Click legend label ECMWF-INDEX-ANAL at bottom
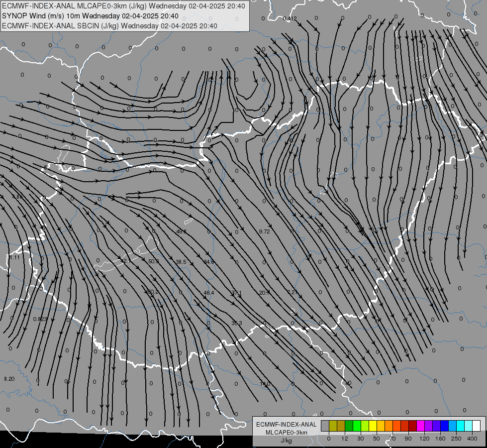The width and height of the screenshot is (487, 448). (287, 425)
